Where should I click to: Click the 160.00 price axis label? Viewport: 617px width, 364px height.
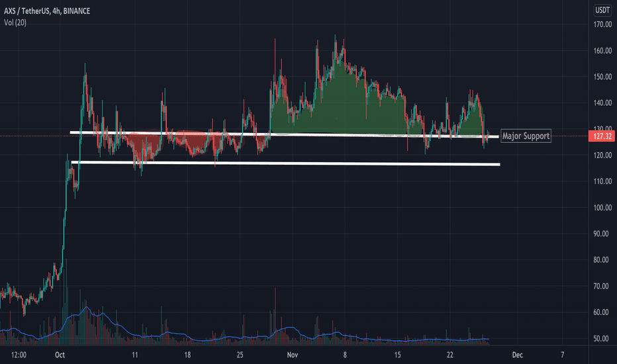point(602,51)
